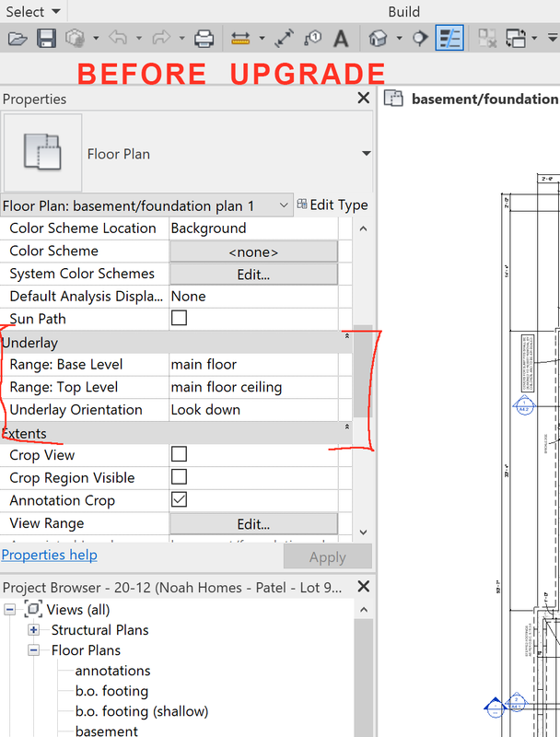Click Range: Base Level value main floor

click(x=253, y=365)
